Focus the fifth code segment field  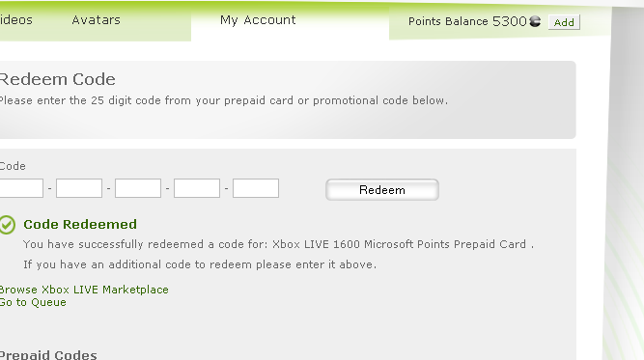(256, 188)
